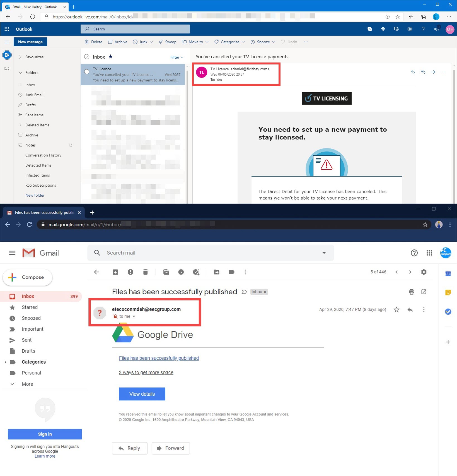The width and height of the screenshot is (457, 476).
Task: Toggle Gmail main menu hamburger
Action: tap(12, 253)
